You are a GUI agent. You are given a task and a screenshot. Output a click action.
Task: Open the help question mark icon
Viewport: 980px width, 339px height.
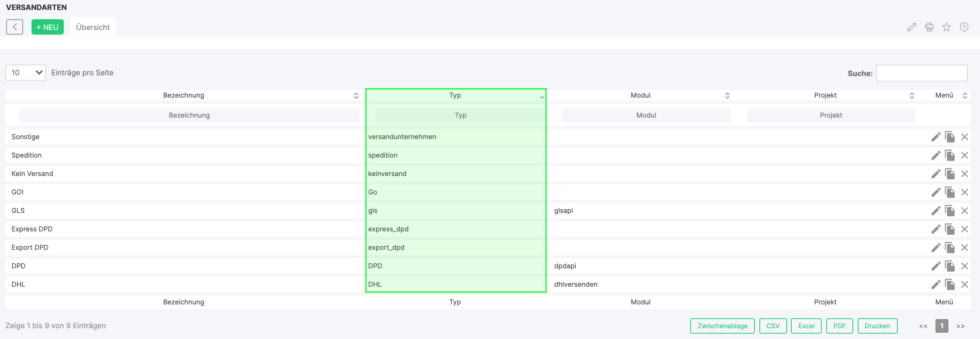(x=964, y=27)
